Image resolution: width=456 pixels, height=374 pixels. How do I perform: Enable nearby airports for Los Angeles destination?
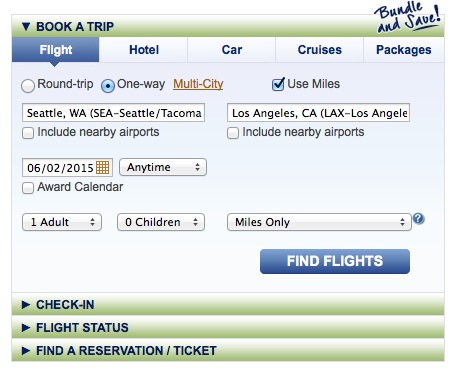coord(233,133)
